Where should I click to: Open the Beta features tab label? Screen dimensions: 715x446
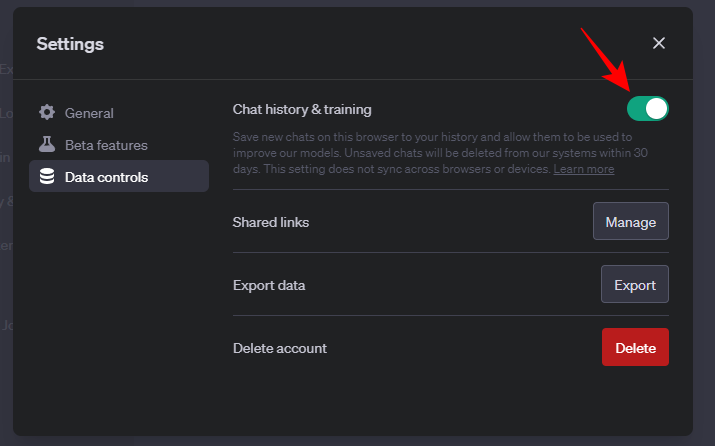click(106, 145)
